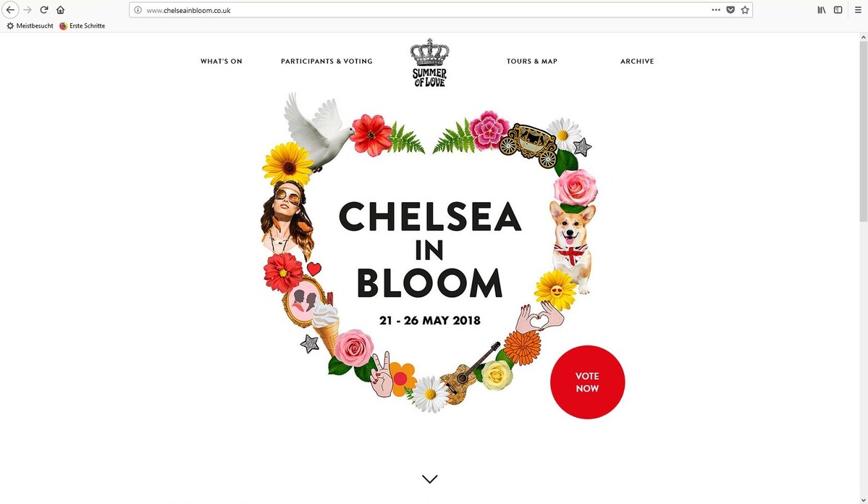Open the Meistbesucht bookmarks folder
This screenshot has height=504, width=868.
30,25
